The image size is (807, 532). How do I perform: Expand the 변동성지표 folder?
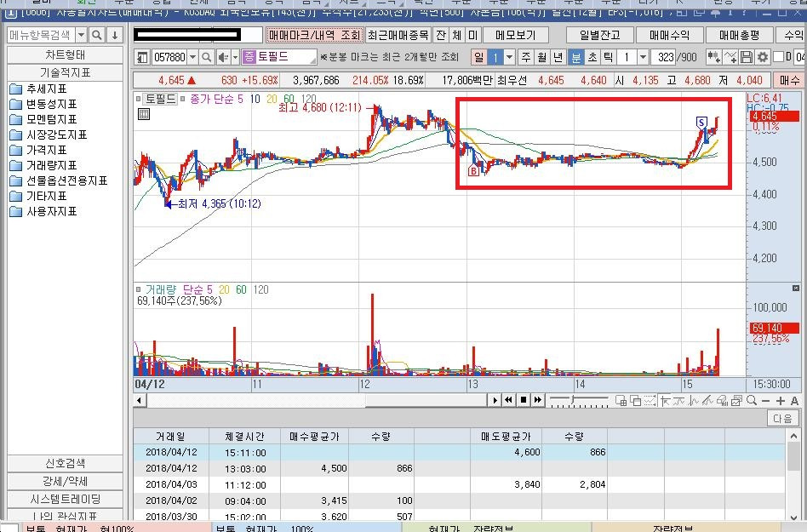43,105
